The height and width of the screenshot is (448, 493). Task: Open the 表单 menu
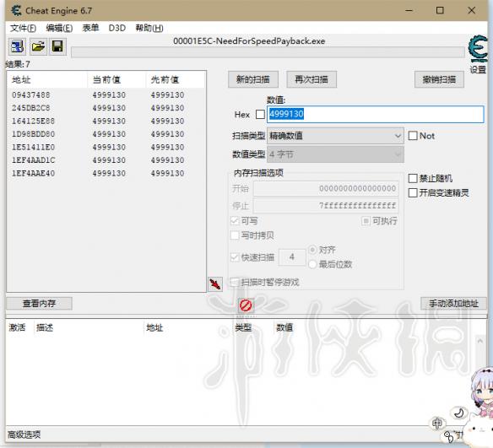pos(90,29)
